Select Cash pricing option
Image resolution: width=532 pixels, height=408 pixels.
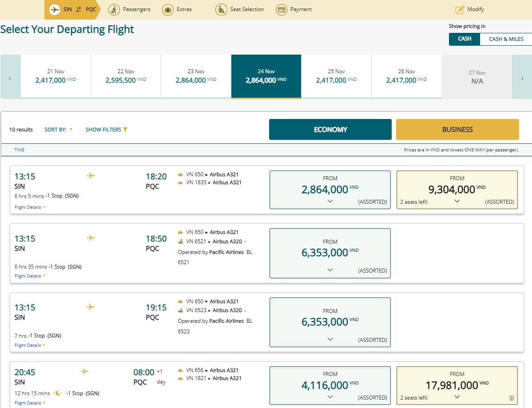tap(465, 39)
